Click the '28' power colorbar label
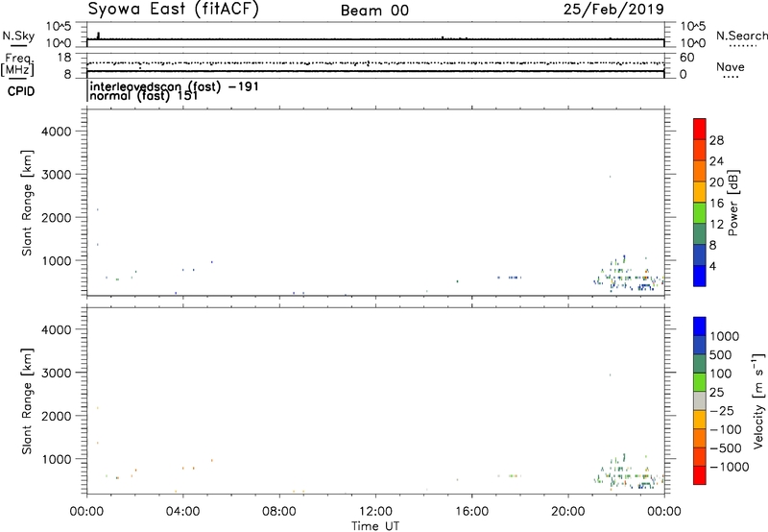Screen dimensions: 768x532 tap(716, 140)
